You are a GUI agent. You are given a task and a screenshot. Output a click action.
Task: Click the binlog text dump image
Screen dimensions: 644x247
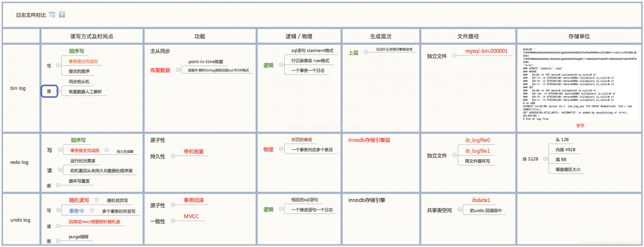click(x=579, y=84)
